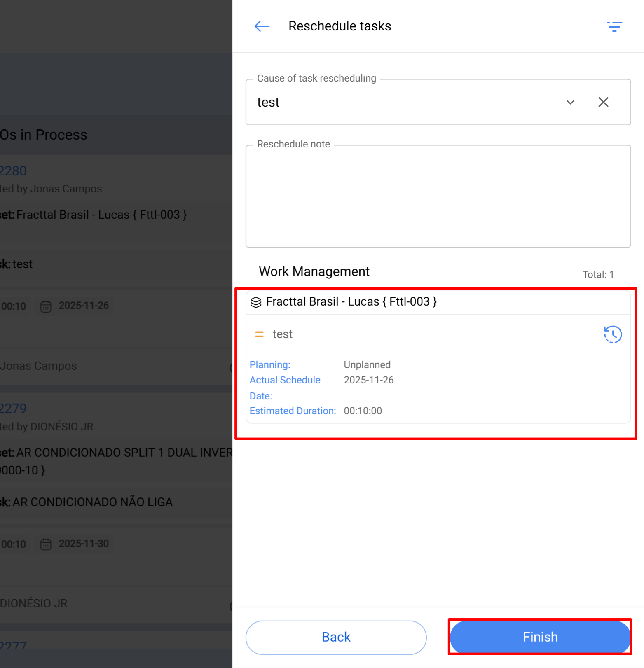The height and width of the screenshot is (668, 644).
Task: Open work order 2280 link
Action: (x=13, y=171)
